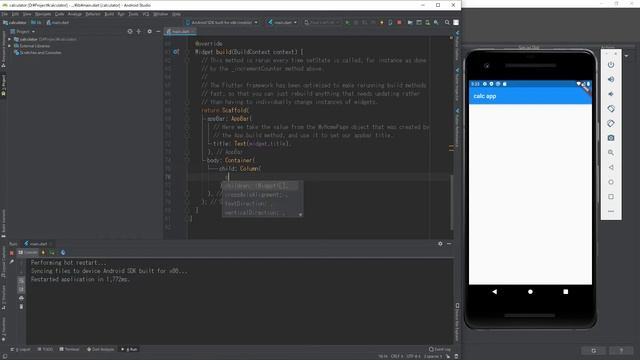Open DevTools blue icon in Run panel
The width and height of the screenshot is (640, 360).
pos(63,253)
